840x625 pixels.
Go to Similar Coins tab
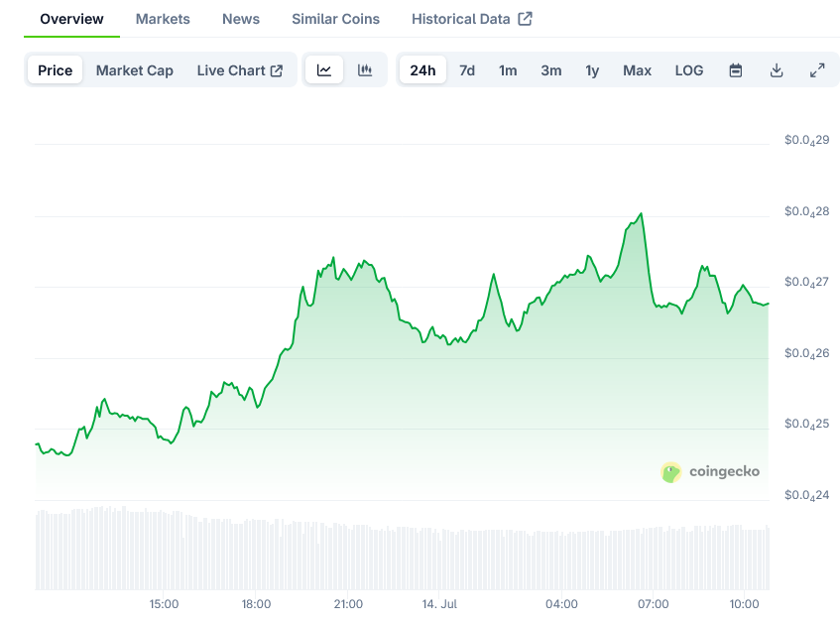click(x=336, y=19)
